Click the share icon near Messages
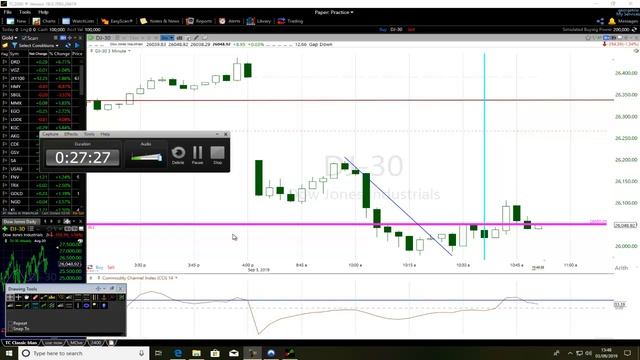 coord(600,21)
